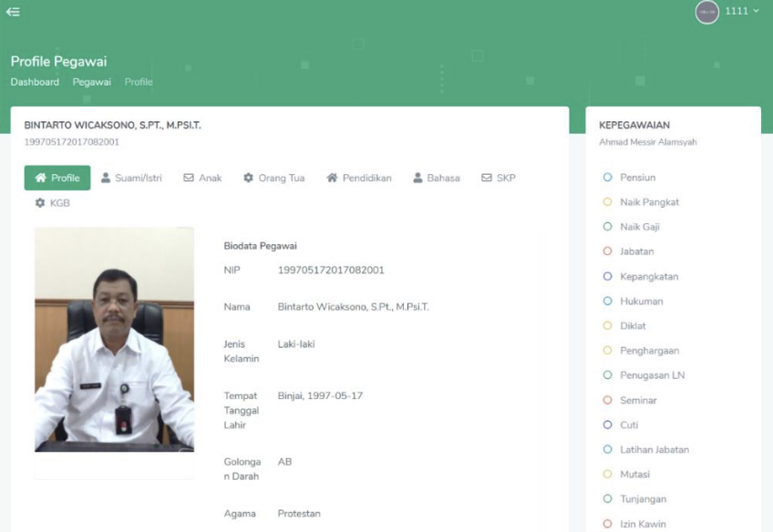Switch to the Profile tab

[57, 178]
